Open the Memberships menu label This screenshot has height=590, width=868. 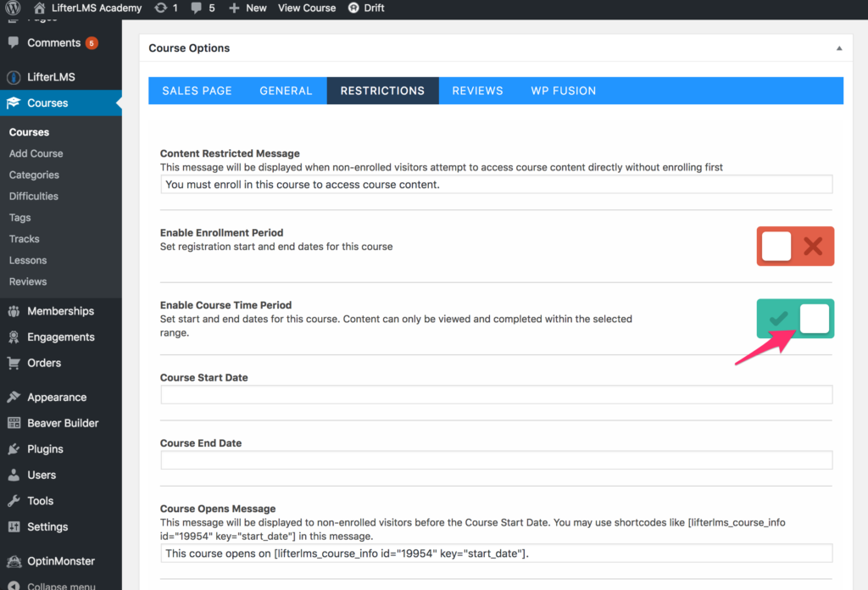pyautogui.click(x=61, y=311)
